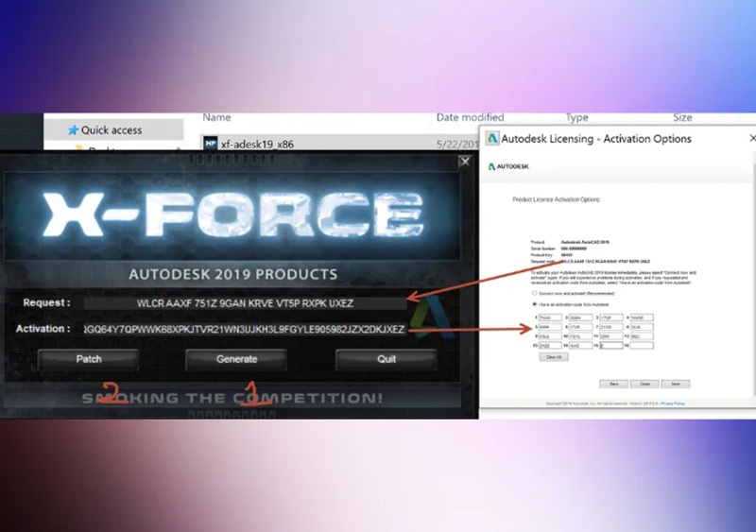Click the Quit button in X-Force window
Viewport: 756px width, 532px height.
pyautogui.click(x=387, y=359)
